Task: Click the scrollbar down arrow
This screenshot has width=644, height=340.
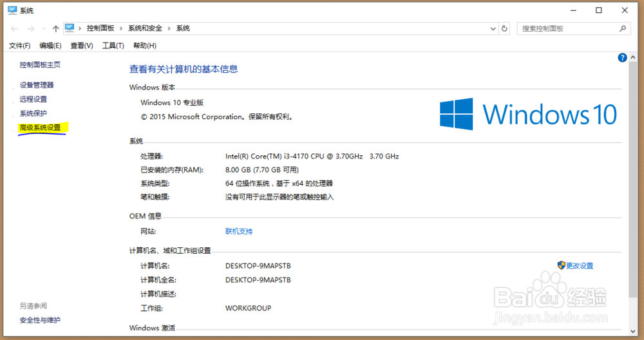Action: point(633,332)
